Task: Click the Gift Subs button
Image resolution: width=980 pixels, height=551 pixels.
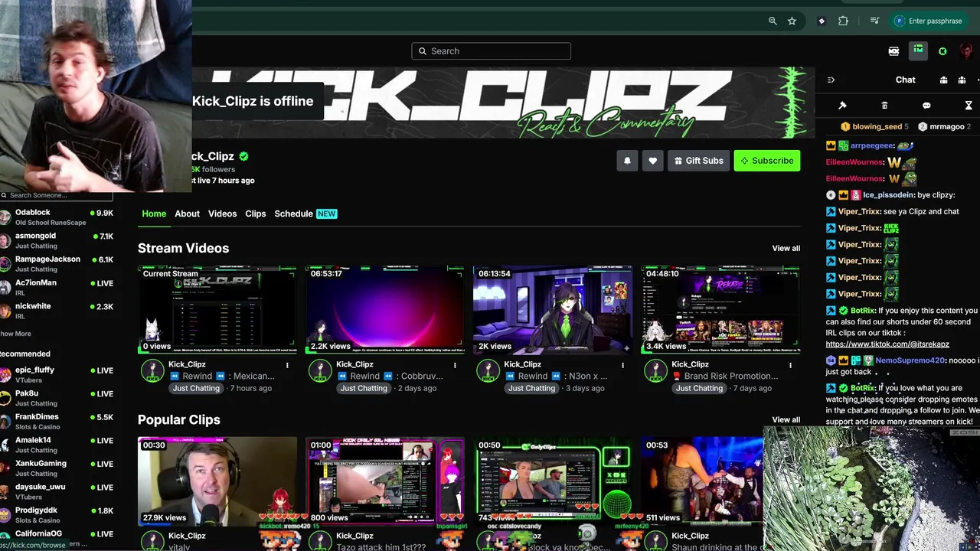Action: (x=698, y=161)
